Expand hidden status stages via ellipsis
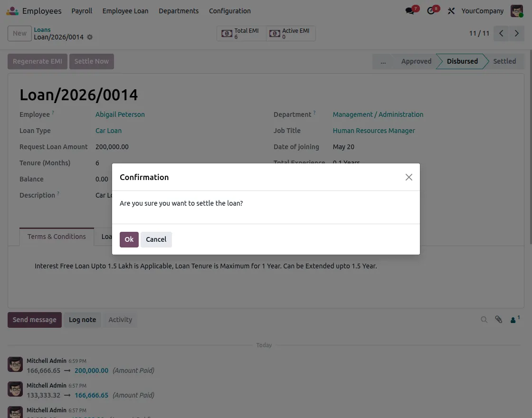This screenshot has width=532, height=418. point(383,61)
